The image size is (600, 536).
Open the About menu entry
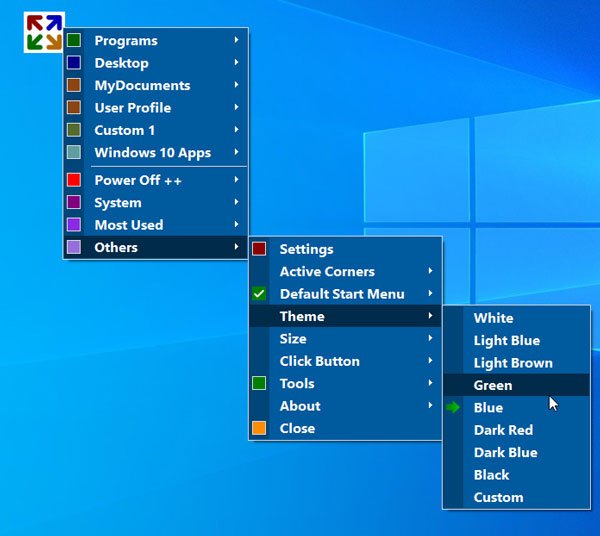[345, 406]
